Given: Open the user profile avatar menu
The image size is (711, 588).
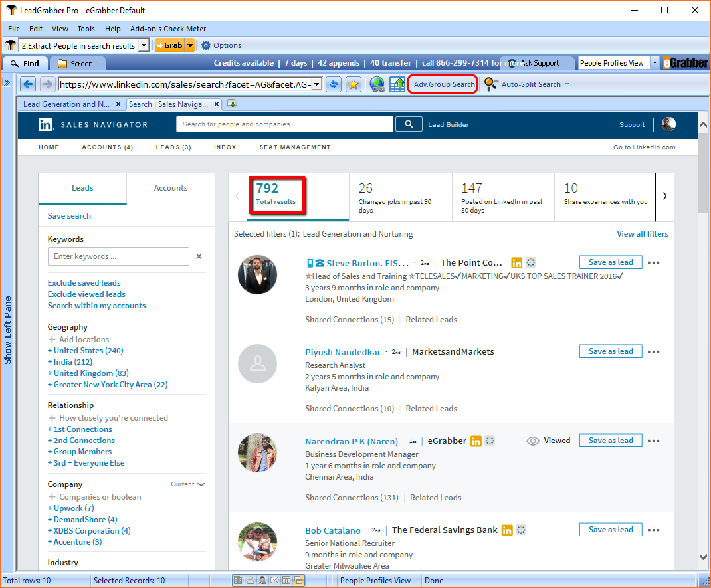Looking at the screenshot, I should coord(668,124).
